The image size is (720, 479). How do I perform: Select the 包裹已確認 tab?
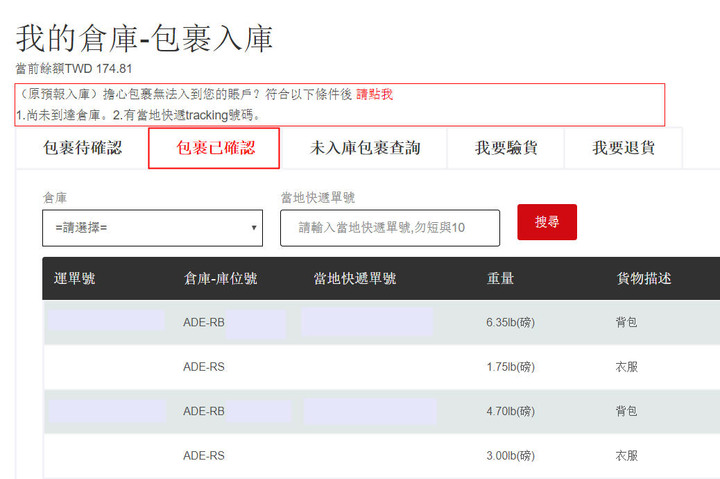214,148
